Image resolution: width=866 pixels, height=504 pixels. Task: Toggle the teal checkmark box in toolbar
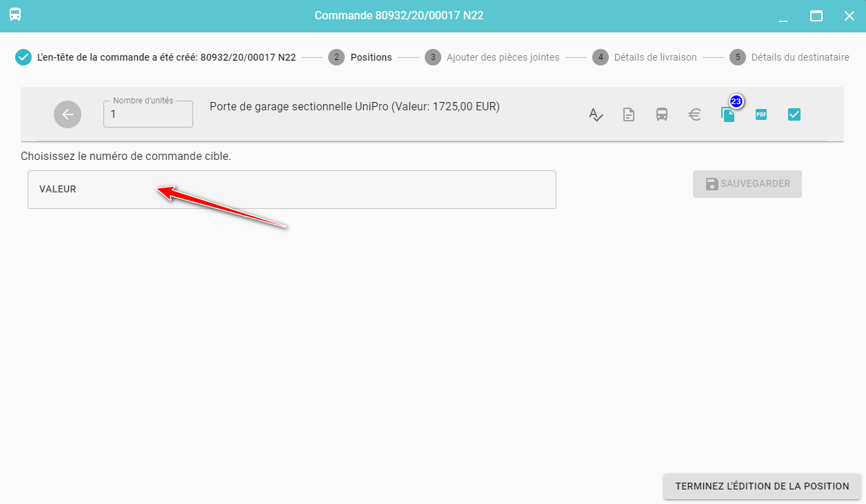click(794, 114)
